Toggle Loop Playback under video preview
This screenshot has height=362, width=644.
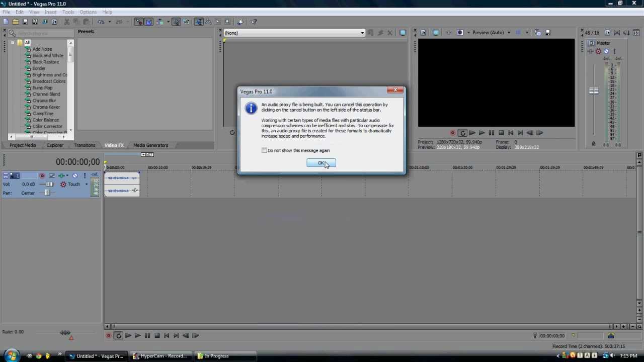[462, 133]
